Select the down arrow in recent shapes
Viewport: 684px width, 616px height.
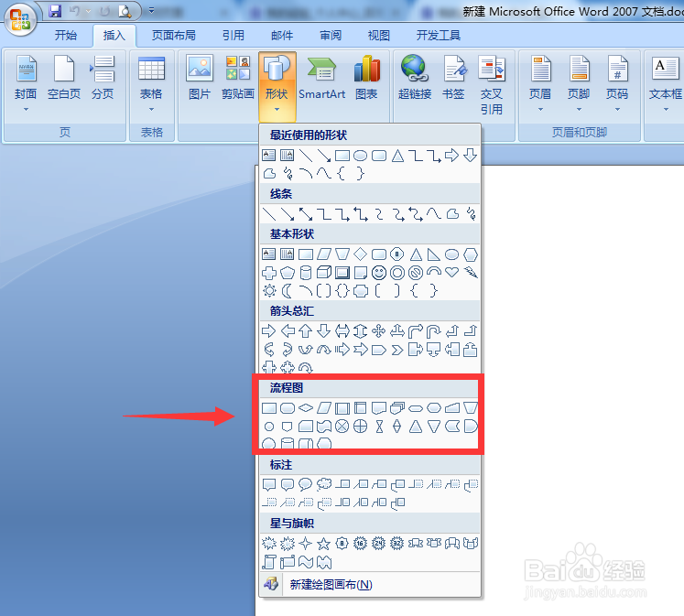click(x=470, y=156)
